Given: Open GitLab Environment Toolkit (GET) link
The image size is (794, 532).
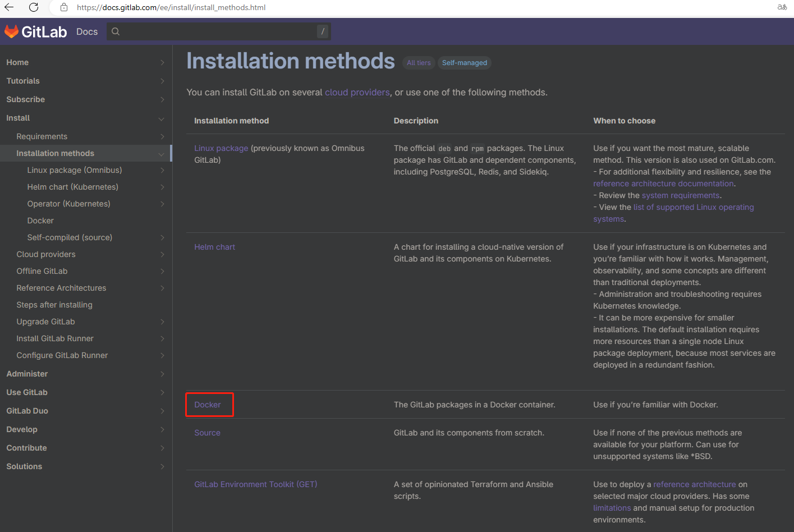Looking at the screenshot, I should [x=256, y=484].
